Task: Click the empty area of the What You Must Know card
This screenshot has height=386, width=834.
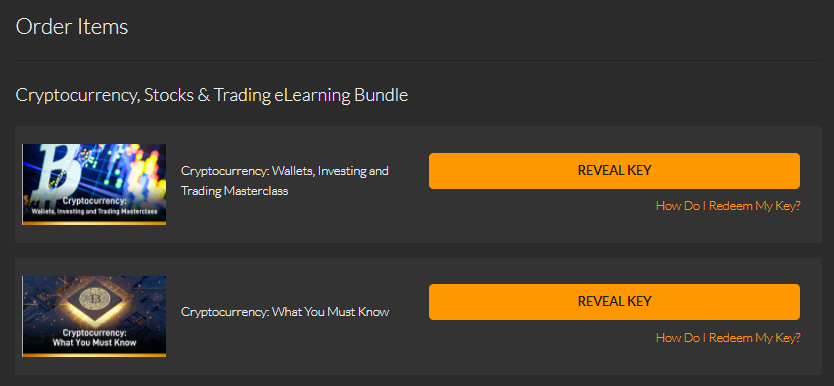Action: 410,362
